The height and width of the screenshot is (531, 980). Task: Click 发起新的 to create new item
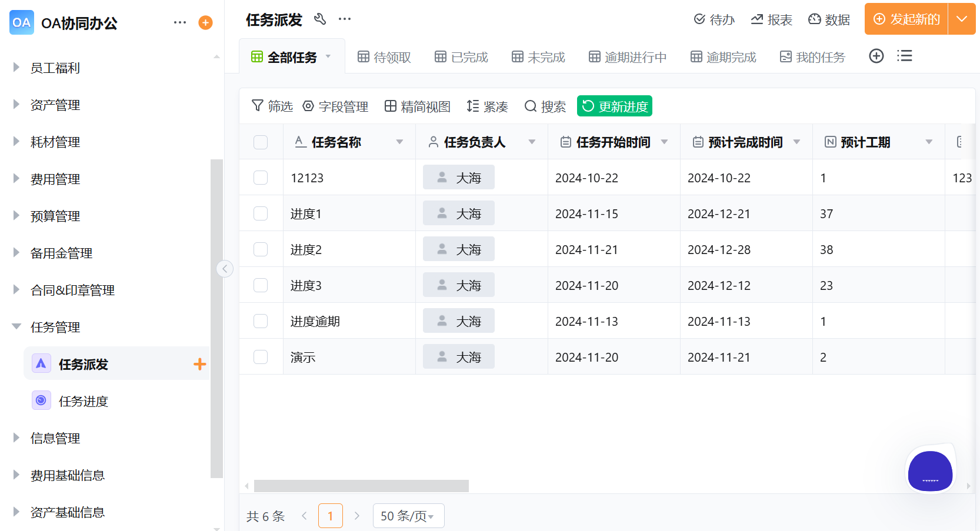pos(906,19)
